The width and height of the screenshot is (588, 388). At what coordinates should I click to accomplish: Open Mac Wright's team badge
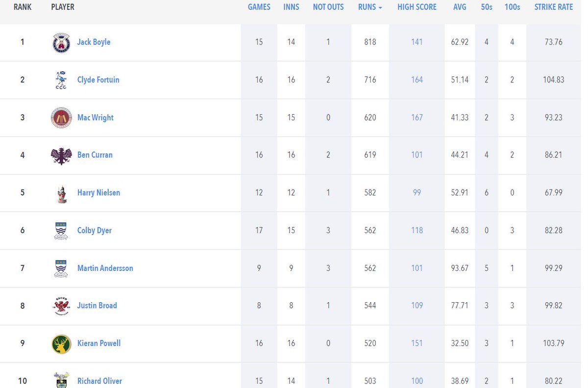[x=61, y=118]
